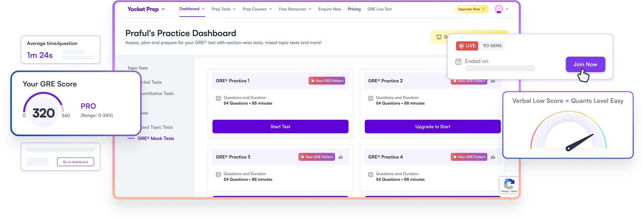Open the Pricing page
The width and height of the screenshot is (644, 220).
pyautogui.click(x=354, y=9)
